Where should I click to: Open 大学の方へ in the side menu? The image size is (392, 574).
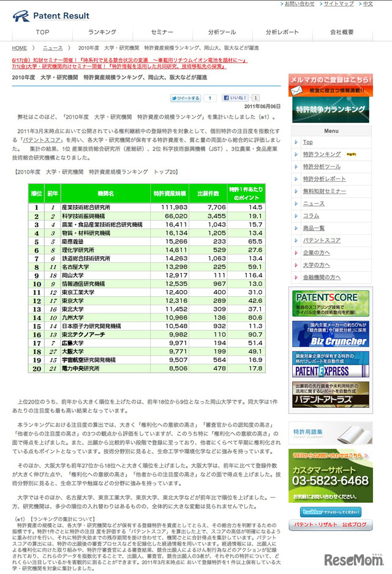coord(316,265)
